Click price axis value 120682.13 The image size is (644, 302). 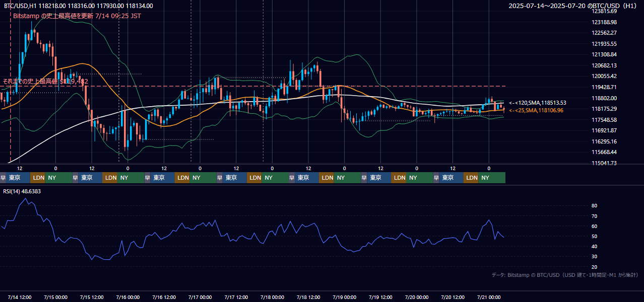coord(604,65)
